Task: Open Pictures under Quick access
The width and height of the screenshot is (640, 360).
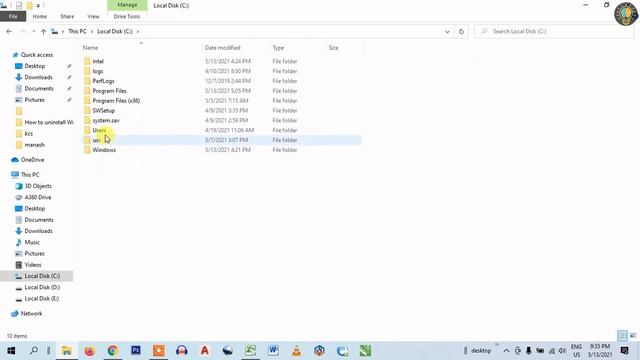Action: [x=34, y=100]
